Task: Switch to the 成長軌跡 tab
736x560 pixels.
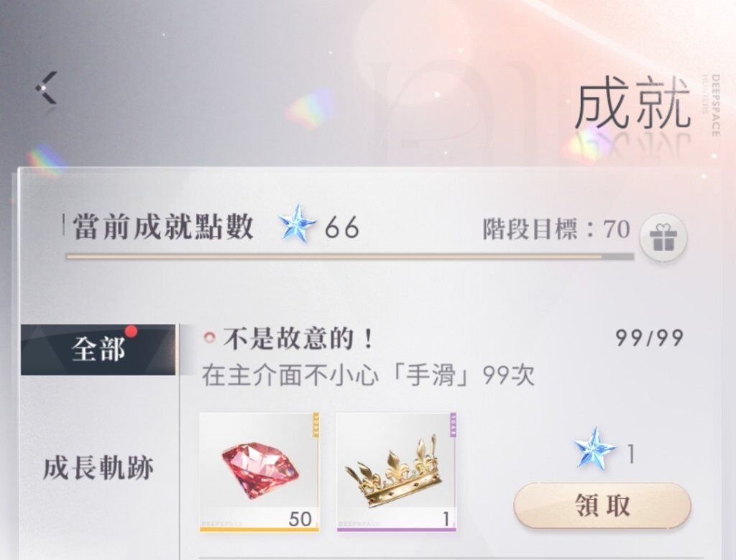Action: point(98,469)
